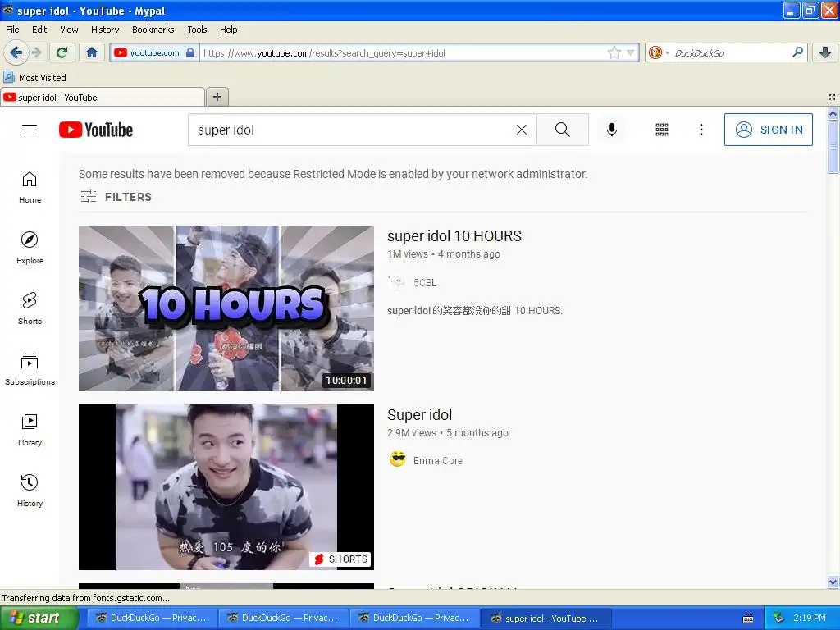Open the File menu
This screenshot has height=630, width=840.
pyautogui.click(x=12, y=30)
